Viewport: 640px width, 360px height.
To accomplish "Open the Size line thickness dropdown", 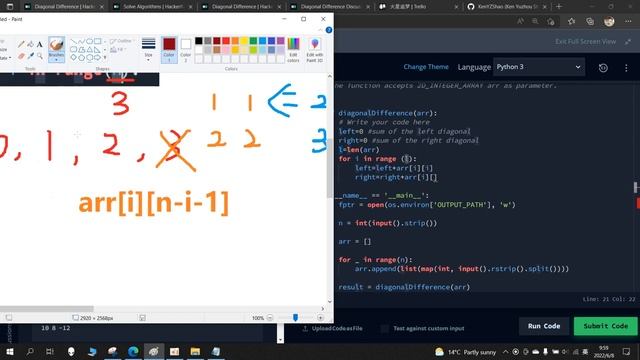I will coord(149,49).
